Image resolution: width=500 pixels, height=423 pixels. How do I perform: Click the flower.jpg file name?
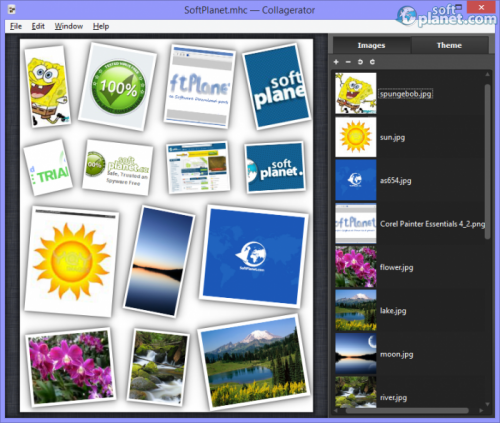pos(396,267)
